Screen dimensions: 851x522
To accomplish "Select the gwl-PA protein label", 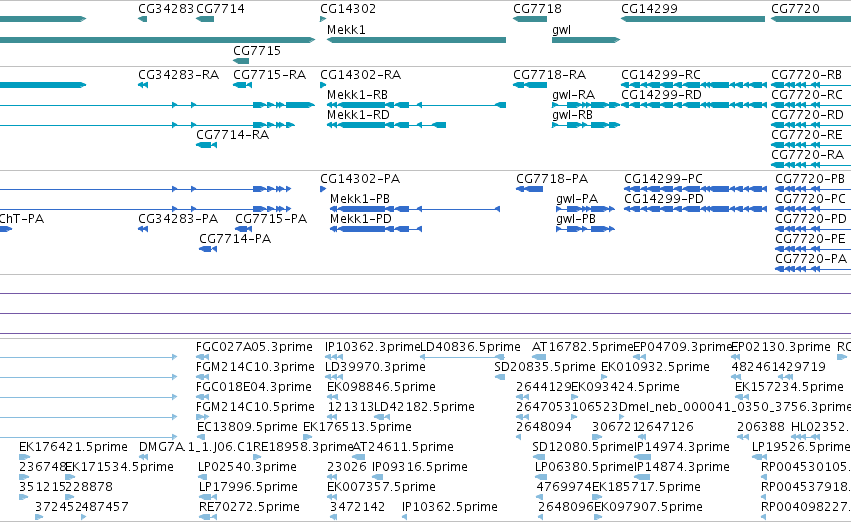I will tap(577, 199).
